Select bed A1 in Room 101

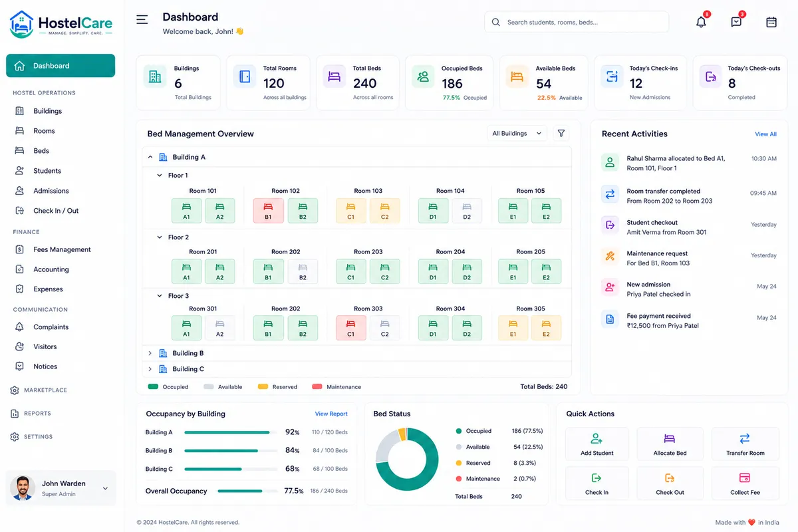186,211
